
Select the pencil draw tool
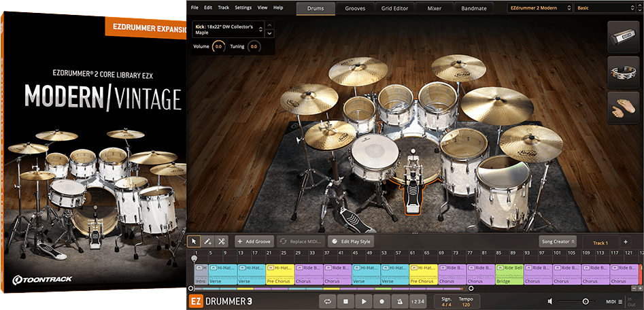click(x=208, y=241)
